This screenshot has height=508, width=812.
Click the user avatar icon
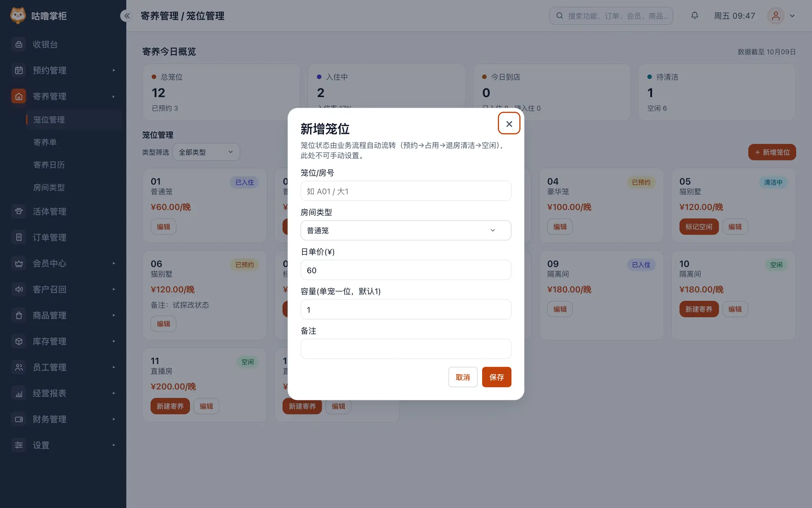tap(776, 16)
